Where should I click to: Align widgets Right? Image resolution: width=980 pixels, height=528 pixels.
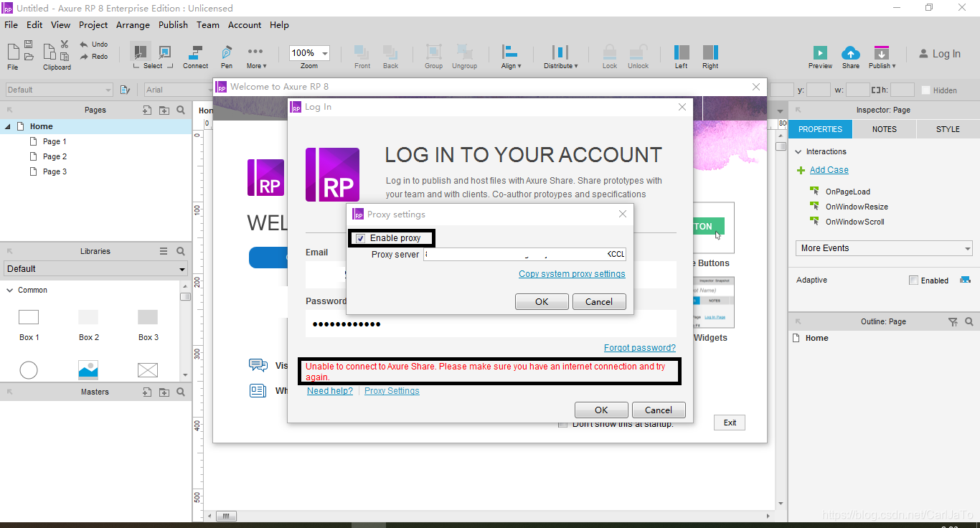click(x=710, y=57)
